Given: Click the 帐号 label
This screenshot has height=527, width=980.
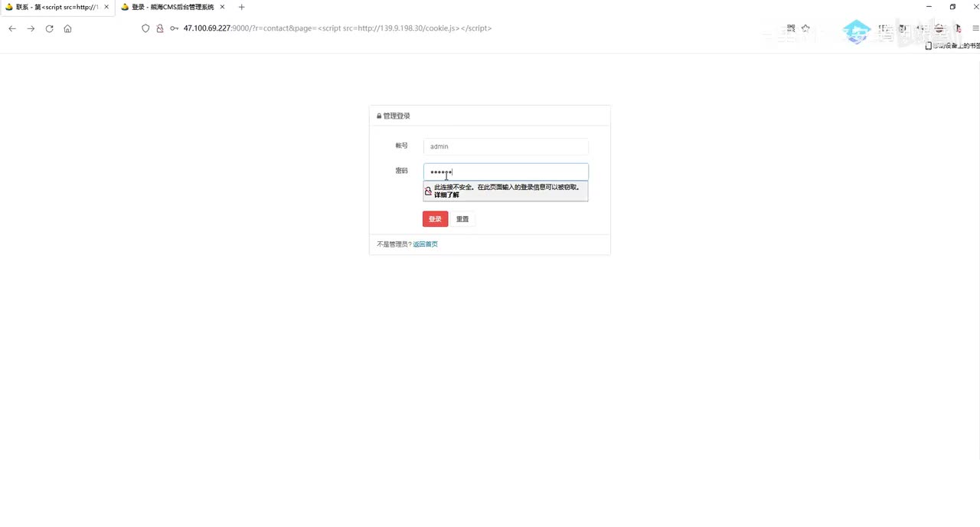Looking at the screenshot, I should tap(401, 146).
